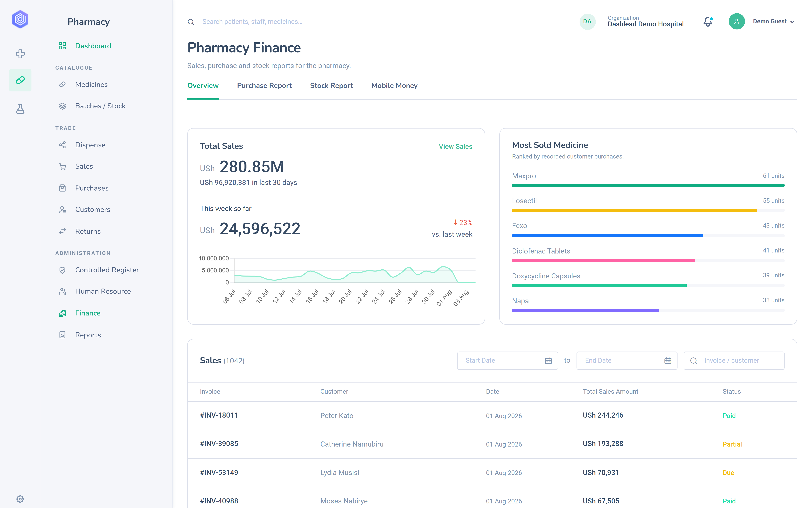
Task: Open End Date calendar icon
Action: coord(668,361)
